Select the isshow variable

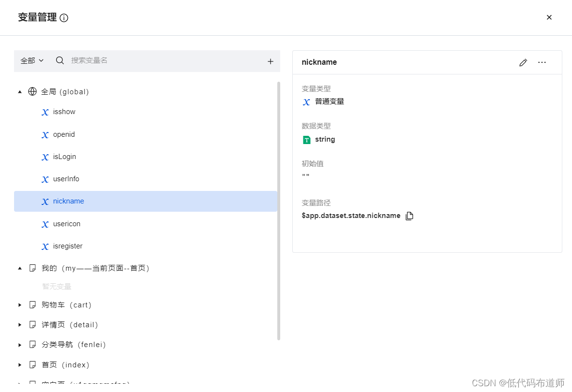pos(64,112)
